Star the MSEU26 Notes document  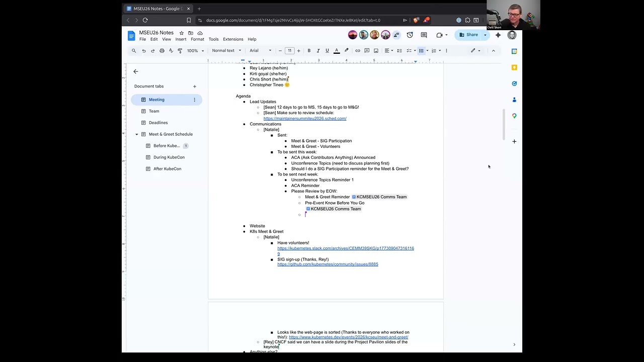point(182,33)
